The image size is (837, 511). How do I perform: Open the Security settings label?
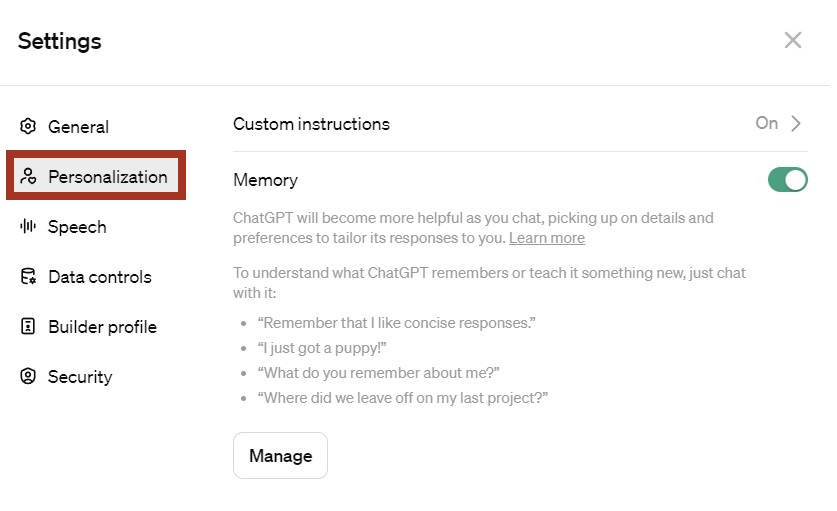coord(80,377)
